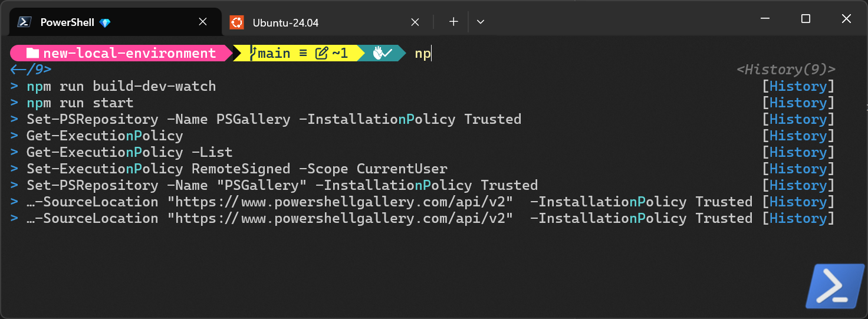Select 'npm run build-dev-watch' history suggestion
This screenshot has height=319, width=868.
pyautogui.click(x=121, y=87)
